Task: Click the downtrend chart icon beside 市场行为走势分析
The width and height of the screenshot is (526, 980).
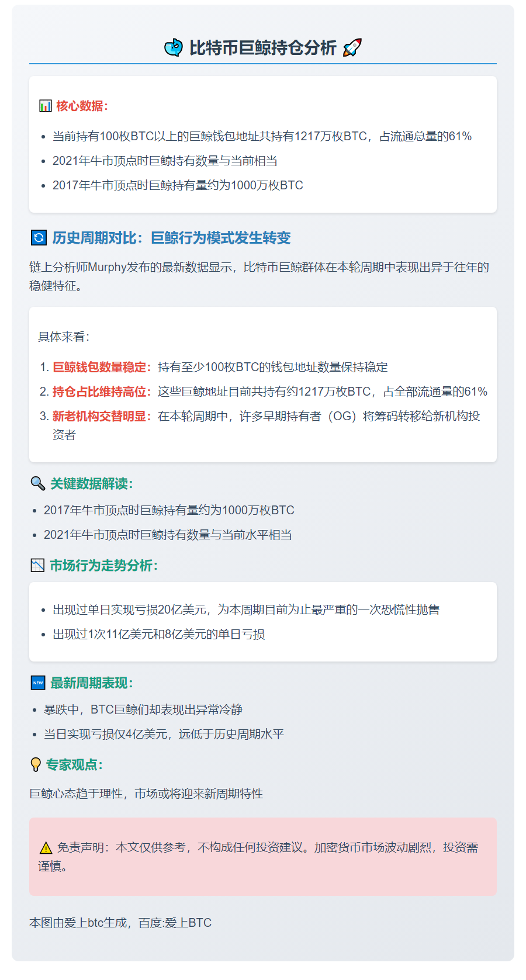Action: click(37, 565)
